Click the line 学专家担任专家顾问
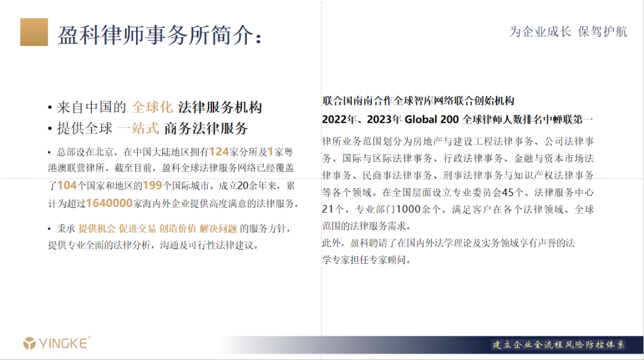Viewport: 644px width, 360px height. (x=367, y=260)
